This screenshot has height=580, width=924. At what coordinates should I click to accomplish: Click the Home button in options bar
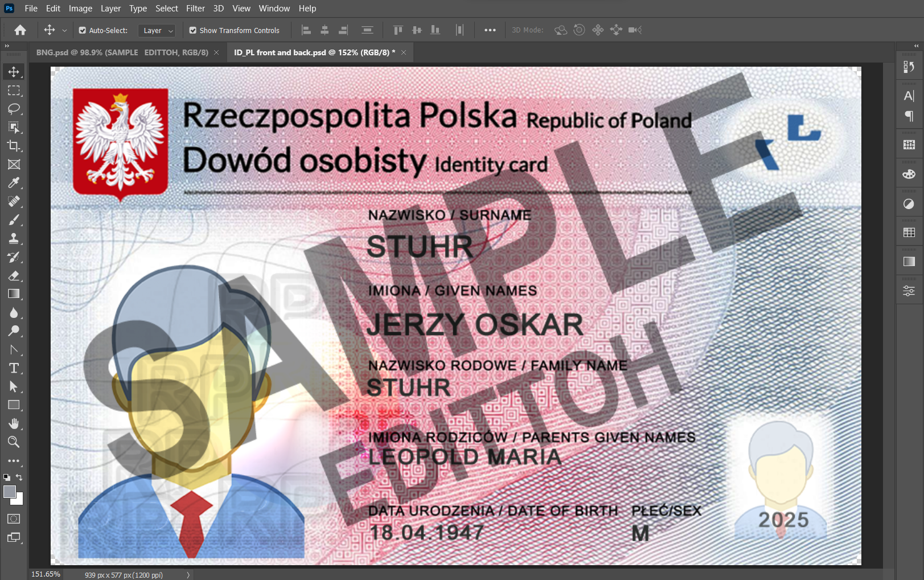tap(20, 30)
